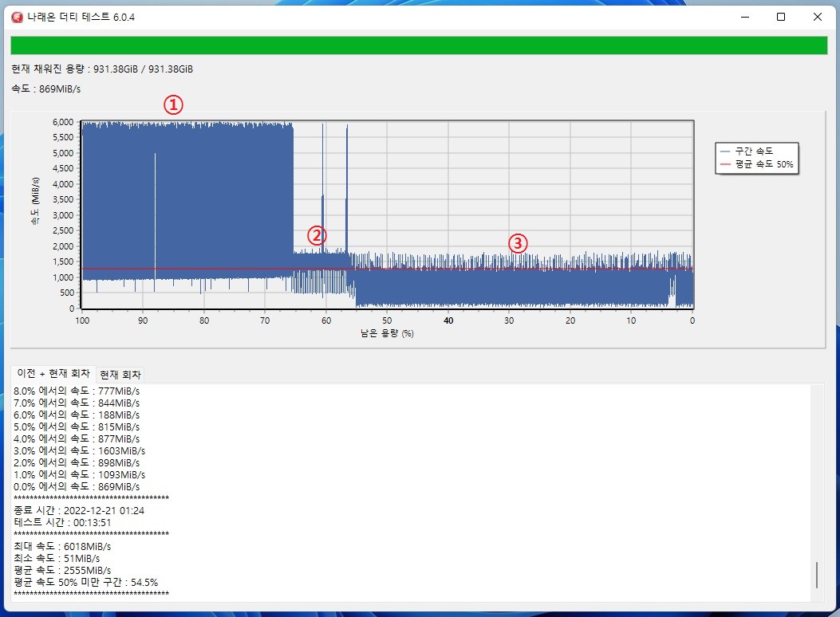
Task: Click the green fill progress bar
Action: (x=419, y=45)
